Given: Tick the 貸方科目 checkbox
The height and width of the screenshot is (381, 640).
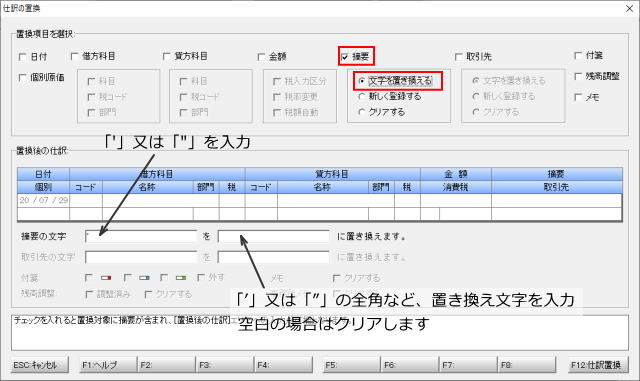Looking at the screenshot, I should 167,56.
